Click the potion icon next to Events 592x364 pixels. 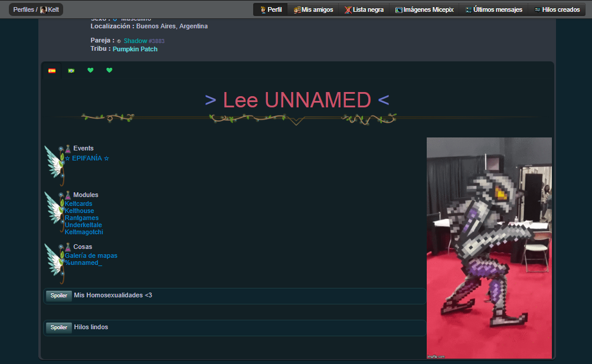pyautogui.click(x=68, y=149)
